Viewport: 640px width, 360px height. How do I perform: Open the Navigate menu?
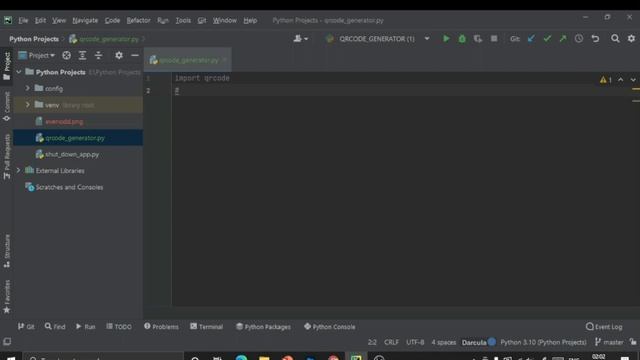coord(85,20)
